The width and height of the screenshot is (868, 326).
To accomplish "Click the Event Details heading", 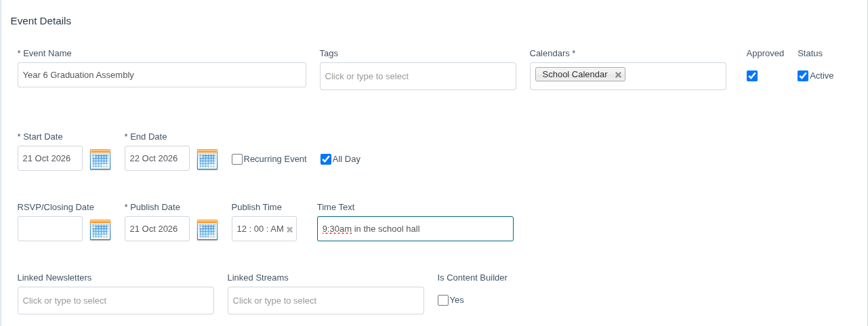I will coord(41,21).
